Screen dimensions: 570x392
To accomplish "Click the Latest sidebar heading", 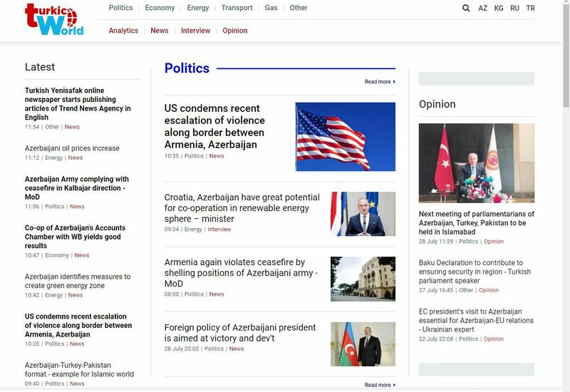I will (40, 67).
